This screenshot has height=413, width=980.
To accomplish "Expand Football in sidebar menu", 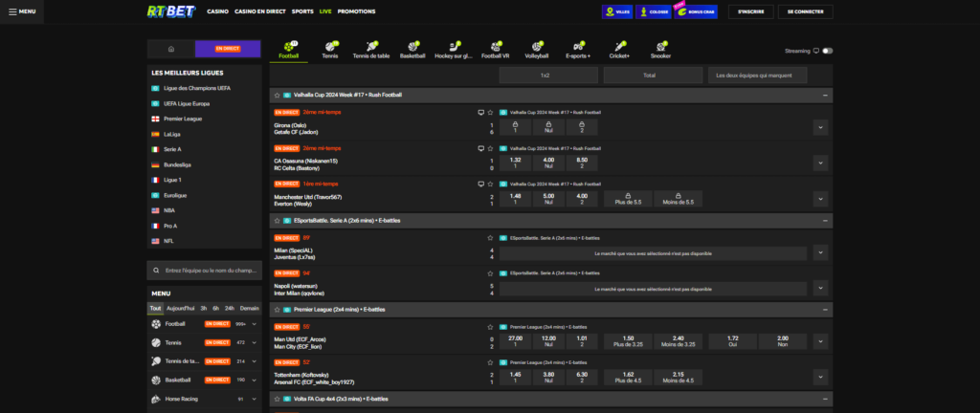I will (255, 324).
